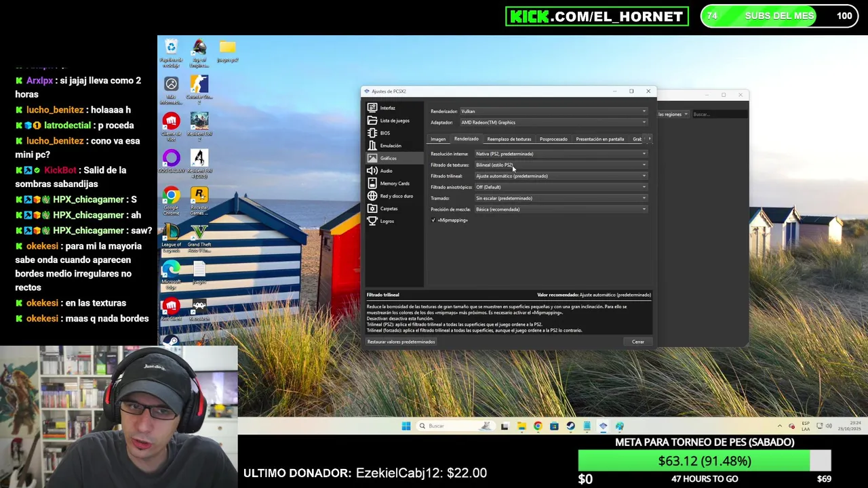Switch to the Presentación en pantalla tab
The width and height of the screenshot is (868, 488).
[600, 139]
